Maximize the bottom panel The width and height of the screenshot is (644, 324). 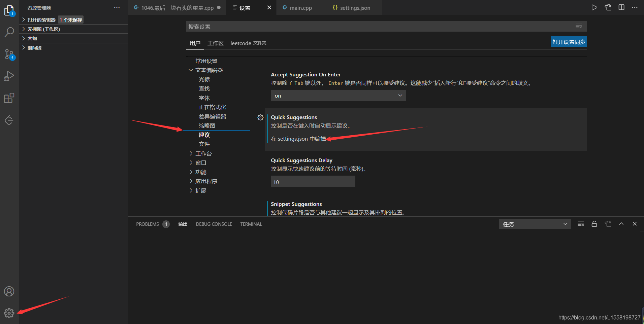[621, 224]
